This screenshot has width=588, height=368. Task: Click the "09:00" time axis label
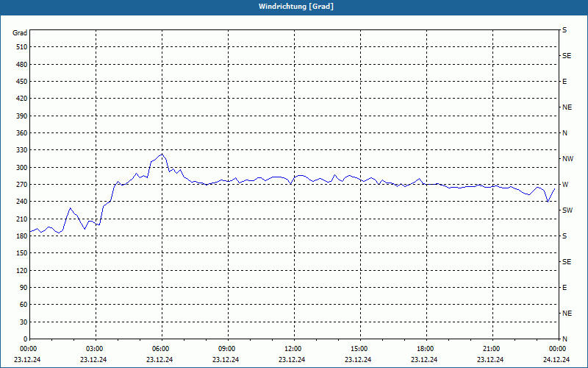[228, 349]
